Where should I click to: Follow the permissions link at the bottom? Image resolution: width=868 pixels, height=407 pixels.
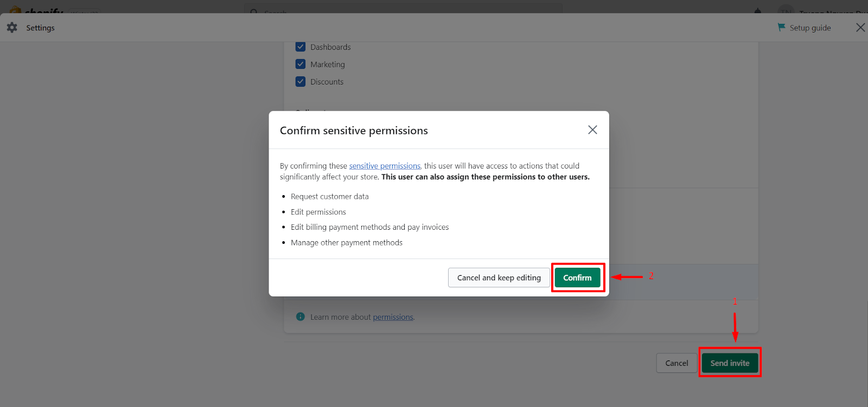click(392, 316)
